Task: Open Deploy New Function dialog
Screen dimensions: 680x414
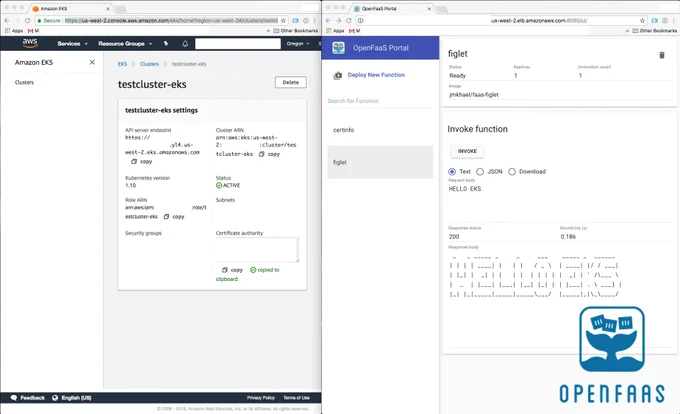Action: (376, 75)
